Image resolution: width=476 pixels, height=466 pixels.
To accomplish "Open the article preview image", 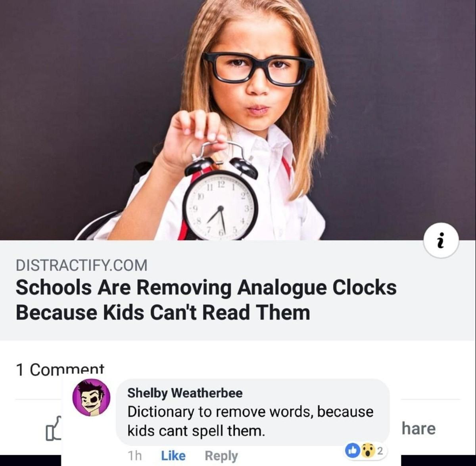I will (238, 120).
